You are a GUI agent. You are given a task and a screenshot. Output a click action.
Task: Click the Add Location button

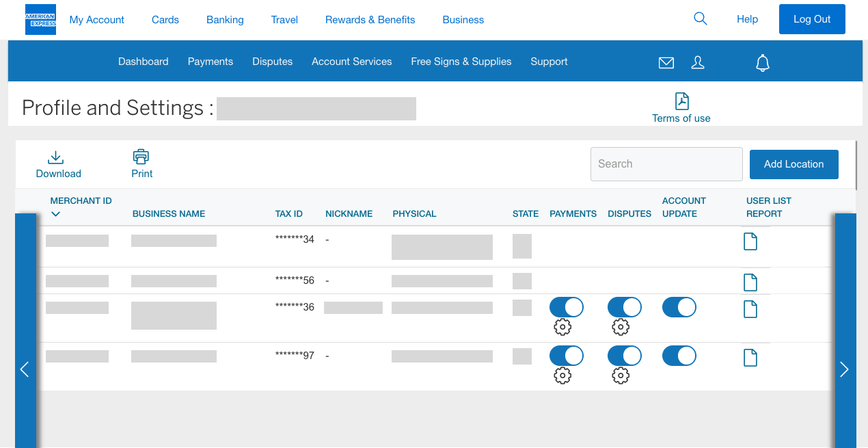794,164
